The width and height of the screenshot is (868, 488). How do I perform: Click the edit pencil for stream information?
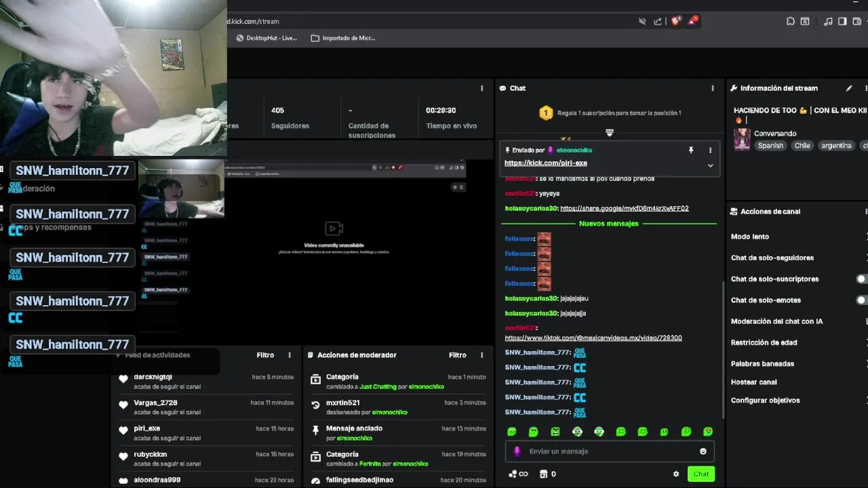pos(849,88)
